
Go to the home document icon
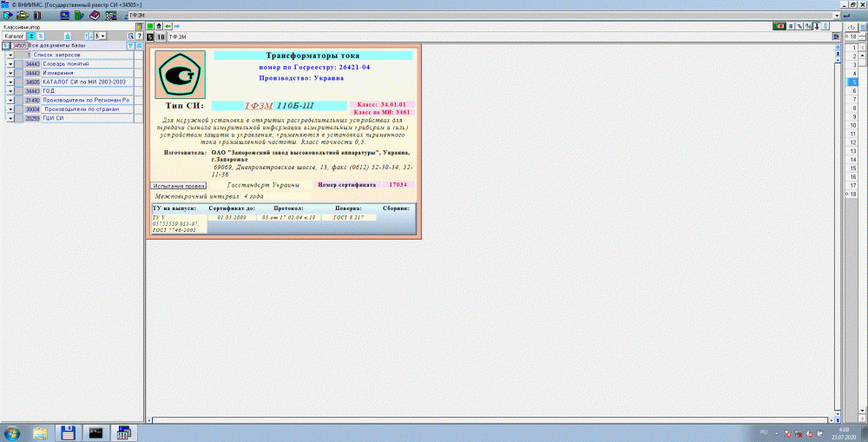[158, 26]
